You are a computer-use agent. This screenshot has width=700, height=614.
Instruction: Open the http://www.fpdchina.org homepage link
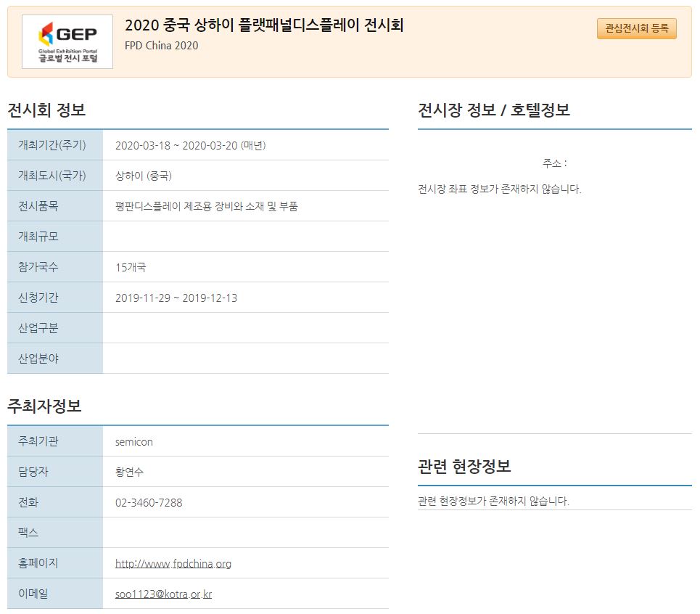[173, 563]
